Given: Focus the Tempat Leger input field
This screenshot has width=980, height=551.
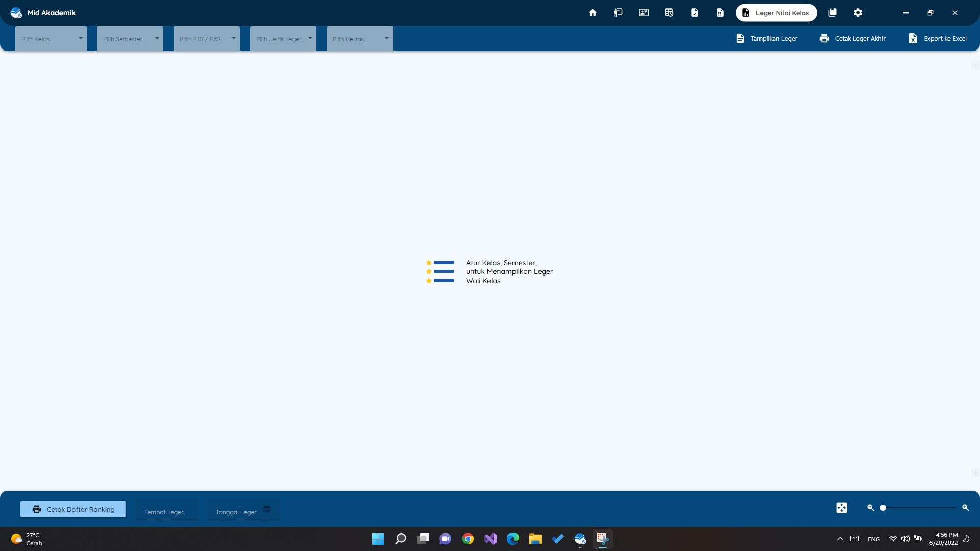Looking at the screenshot, I should [166, 512].
